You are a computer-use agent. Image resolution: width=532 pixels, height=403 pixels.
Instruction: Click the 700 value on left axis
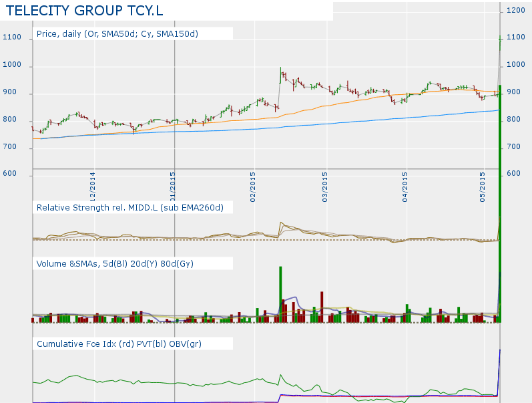10,147
